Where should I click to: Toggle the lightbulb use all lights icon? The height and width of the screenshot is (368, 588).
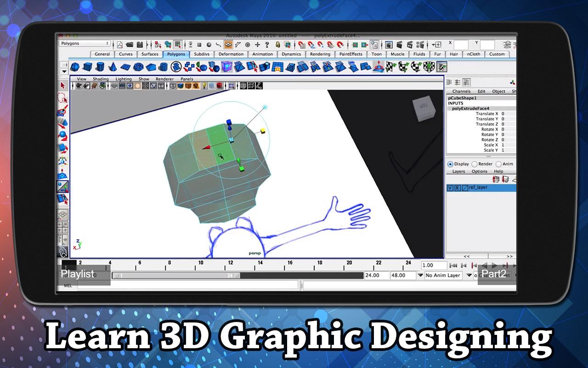coord(204,86)
